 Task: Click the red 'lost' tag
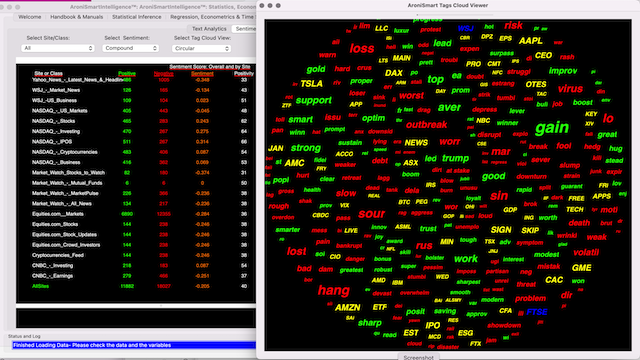point(296,251)
